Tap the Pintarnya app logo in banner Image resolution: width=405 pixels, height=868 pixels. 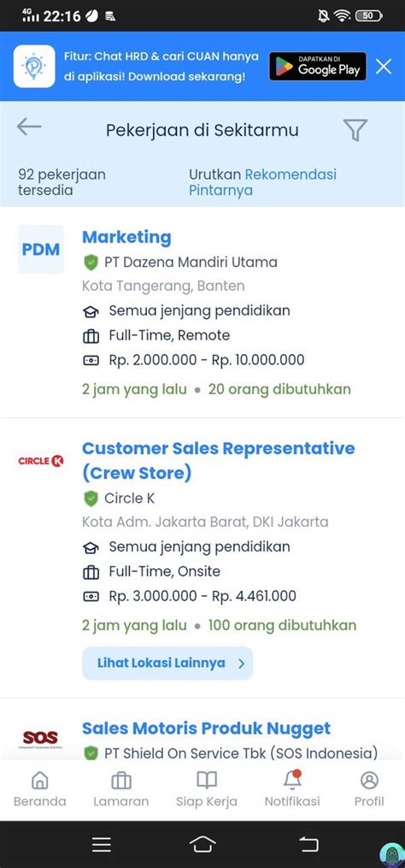click(34, 67)
